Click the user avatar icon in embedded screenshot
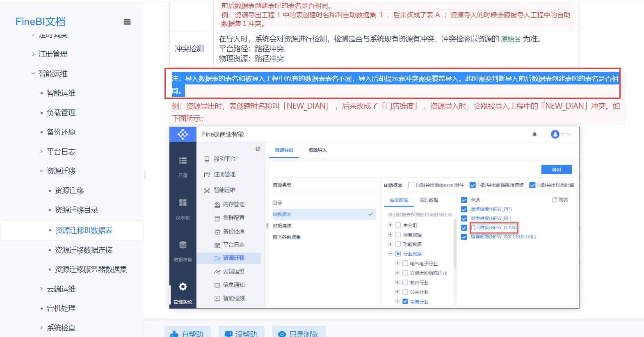This screenshot has height=337, width=644. click(555, 134)
